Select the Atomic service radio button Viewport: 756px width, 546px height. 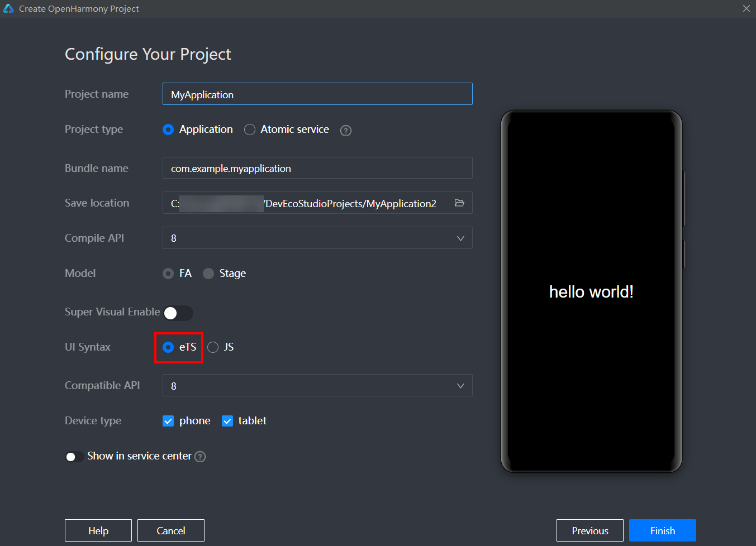coord(250,130)
